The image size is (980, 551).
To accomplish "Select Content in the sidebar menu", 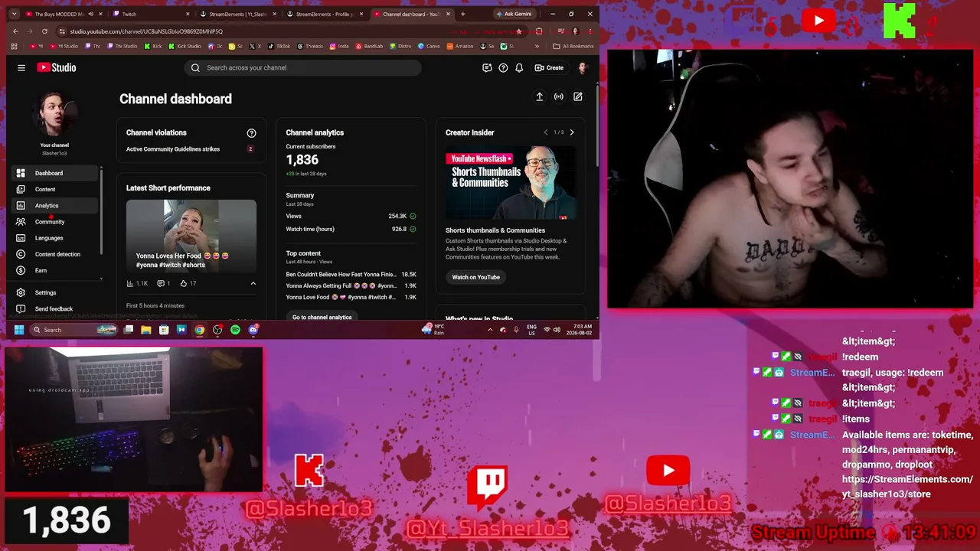I will point(55,189).
